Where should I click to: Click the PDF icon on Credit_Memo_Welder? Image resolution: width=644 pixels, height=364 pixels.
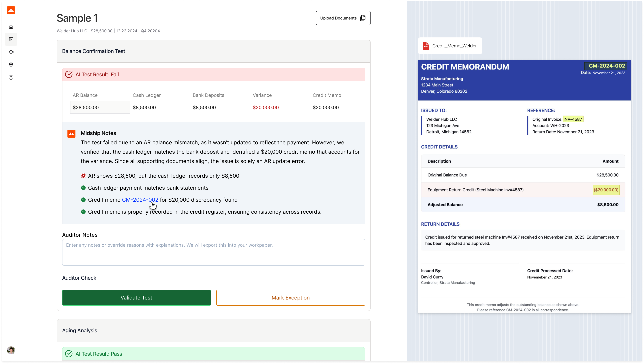pyautogui.click(x=426, y=46)
